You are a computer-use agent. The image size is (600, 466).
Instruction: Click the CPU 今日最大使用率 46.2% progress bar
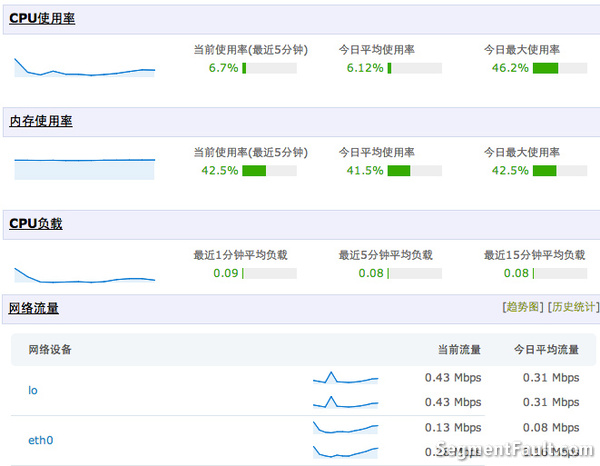(x=558, y=68)
